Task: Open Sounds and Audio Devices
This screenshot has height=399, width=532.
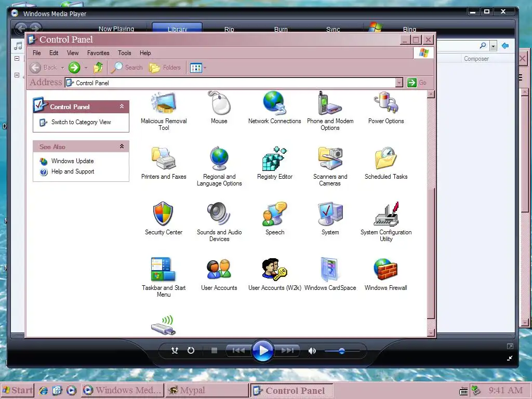Action: tap(219, 222)
